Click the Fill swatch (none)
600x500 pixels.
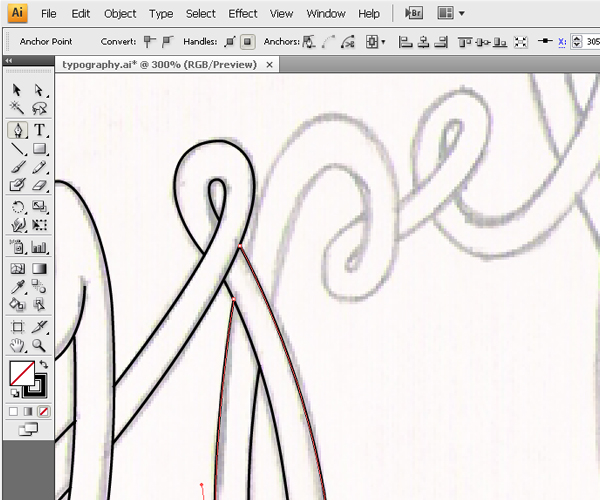click(22, 373)
